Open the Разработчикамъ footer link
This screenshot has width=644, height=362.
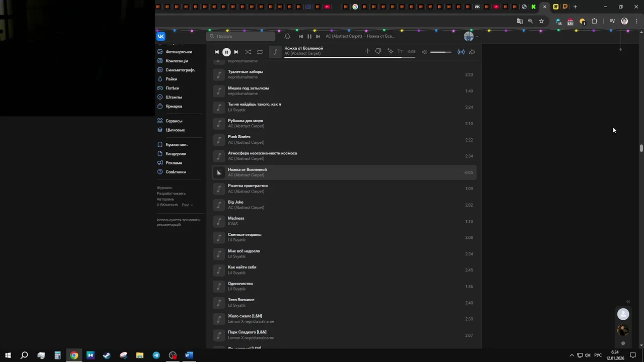(x=171, y=194)
